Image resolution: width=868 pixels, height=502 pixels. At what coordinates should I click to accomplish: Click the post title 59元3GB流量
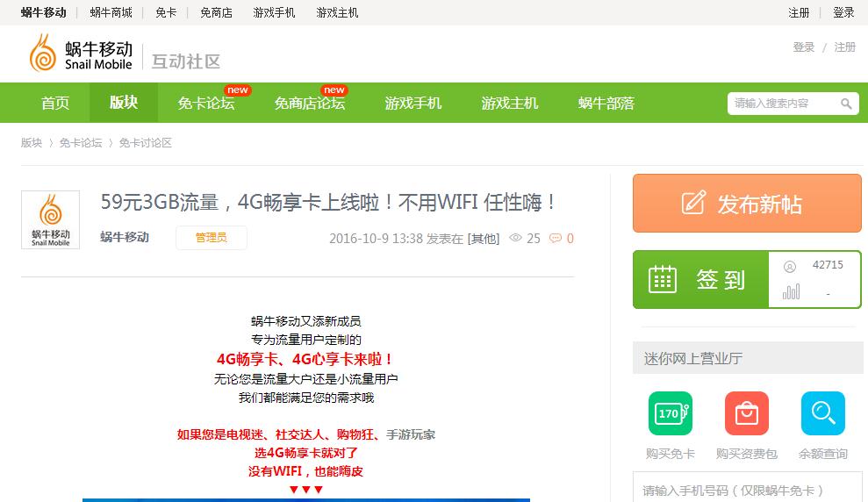[328, 202]
